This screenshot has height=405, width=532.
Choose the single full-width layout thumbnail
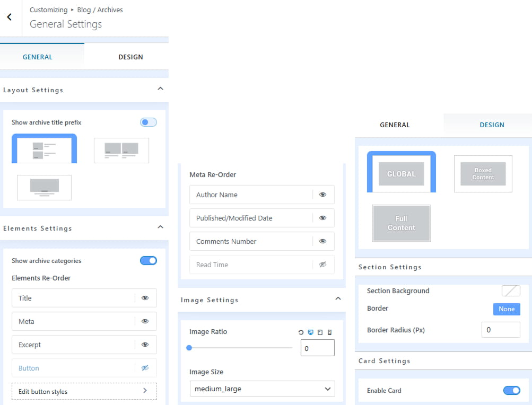point(45,188)
